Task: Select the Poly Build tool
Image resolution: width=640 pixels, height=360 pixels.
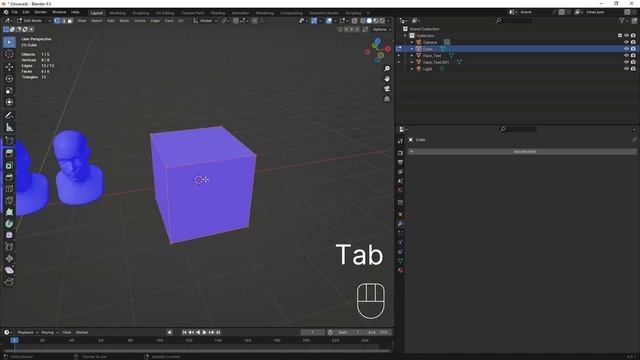Action: click(x=9, y=212)
